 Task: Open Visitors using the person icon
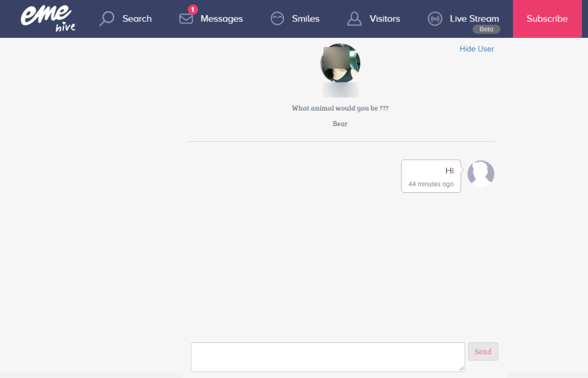coord(354,18)
